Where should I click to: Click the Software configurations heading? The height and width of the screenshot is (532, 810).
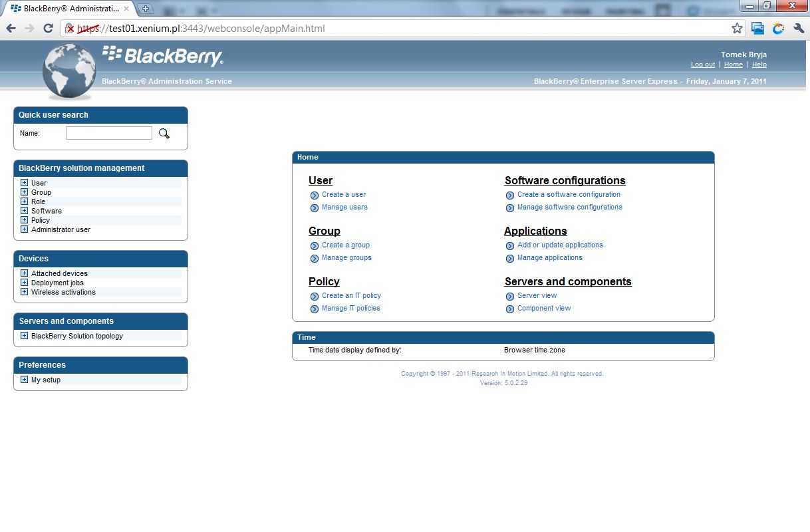click(x=565, y=181)
